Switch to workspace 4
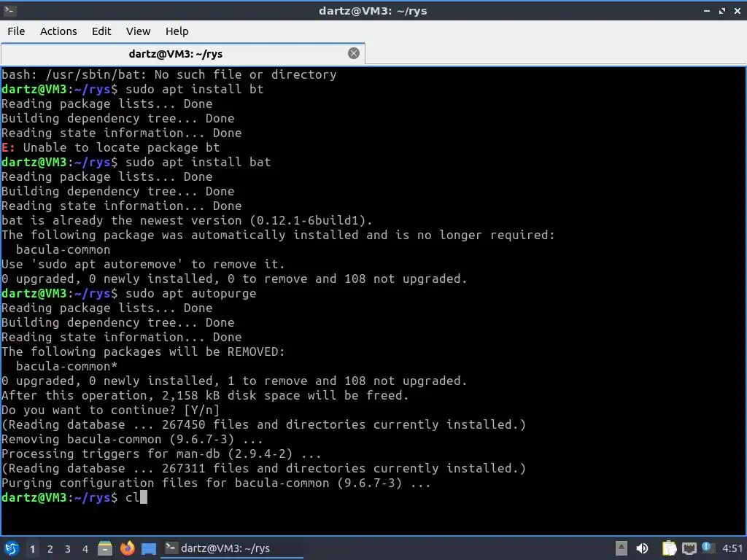This screenshot has width=747, height=560. [85, 549]
